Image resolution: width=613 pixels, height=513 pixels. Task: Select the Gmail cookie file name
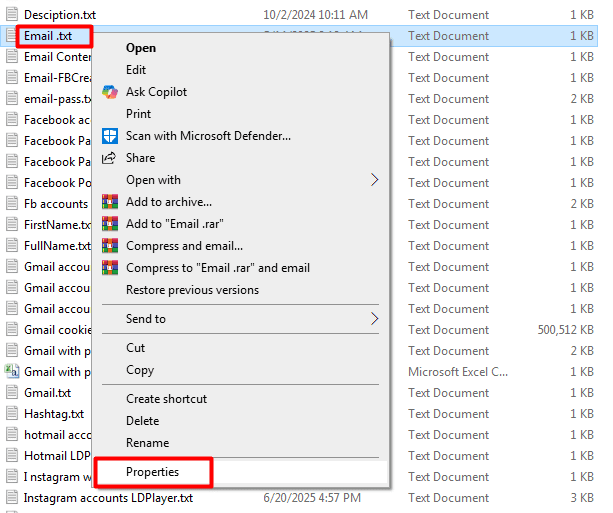(x=57, y=330)
